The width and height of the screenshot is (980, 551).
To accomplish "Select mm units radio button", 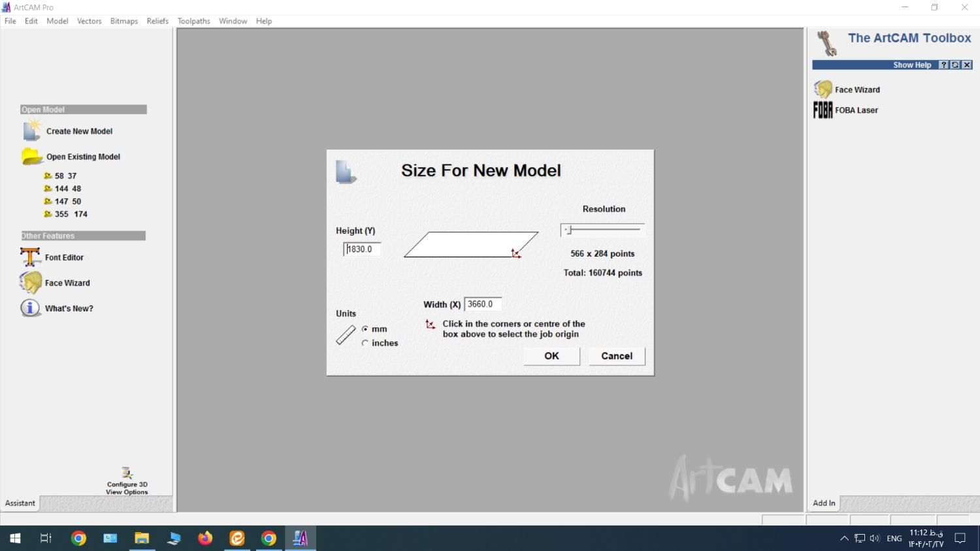I will (x=365, y=329).
